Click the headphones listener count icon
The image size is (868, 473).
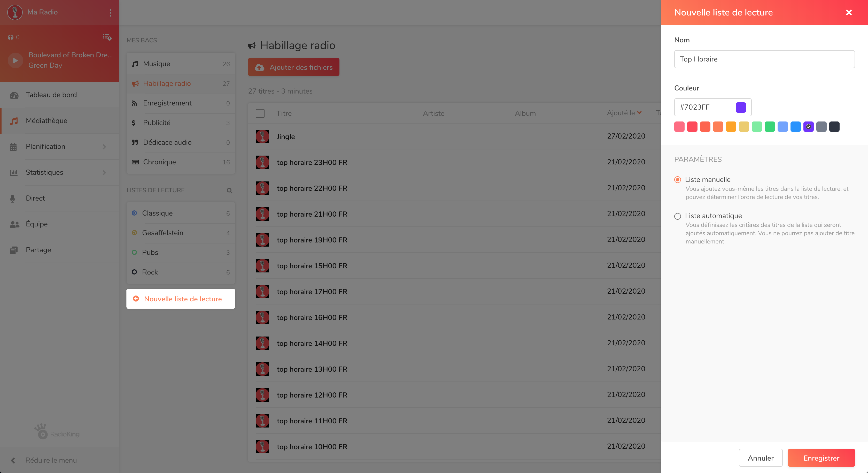11,37
